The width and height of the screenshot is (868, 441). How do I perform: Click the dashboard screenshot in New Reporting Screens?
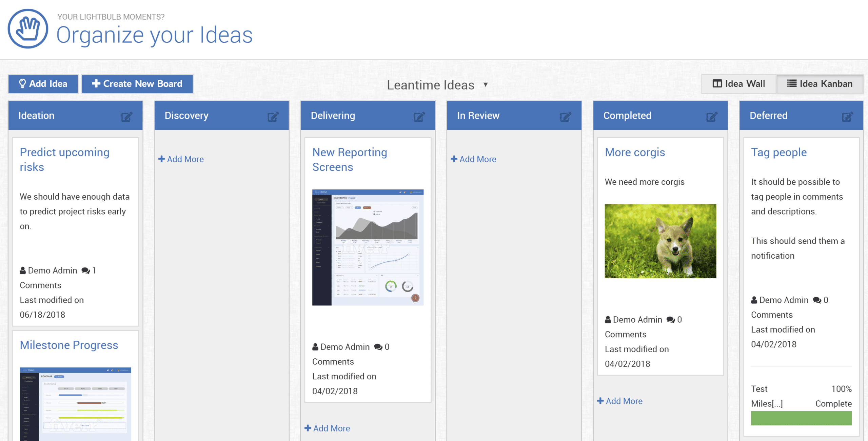[x=368, y=247]
